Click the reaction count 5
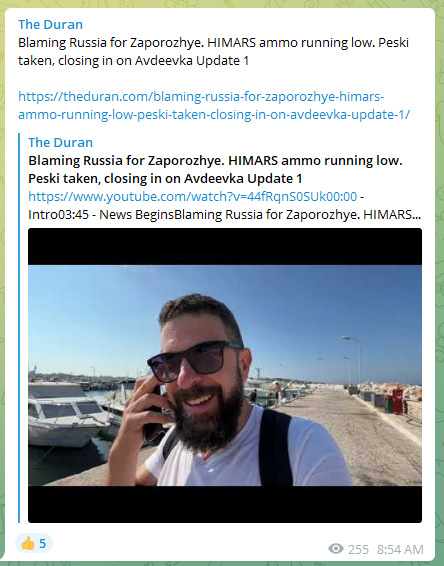444x566 pixels. click(x=43, y=543)
